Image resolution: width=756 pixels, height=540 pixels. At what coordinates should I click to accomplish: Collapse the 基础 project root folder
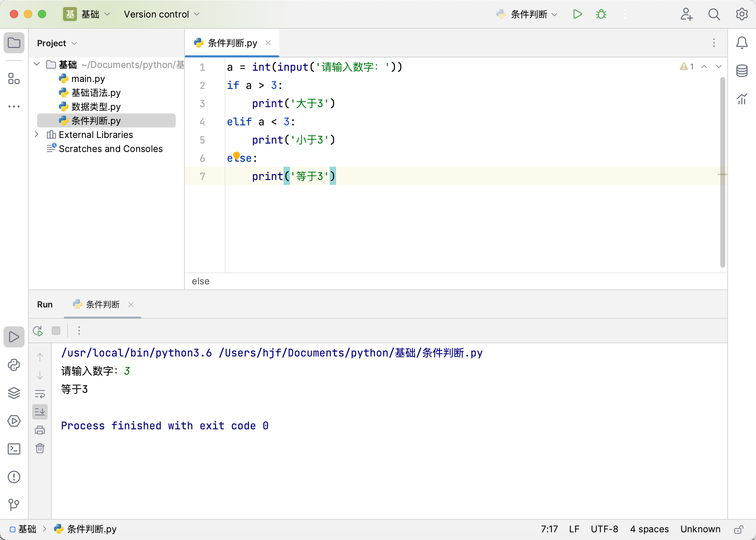[x=37, y=64]
